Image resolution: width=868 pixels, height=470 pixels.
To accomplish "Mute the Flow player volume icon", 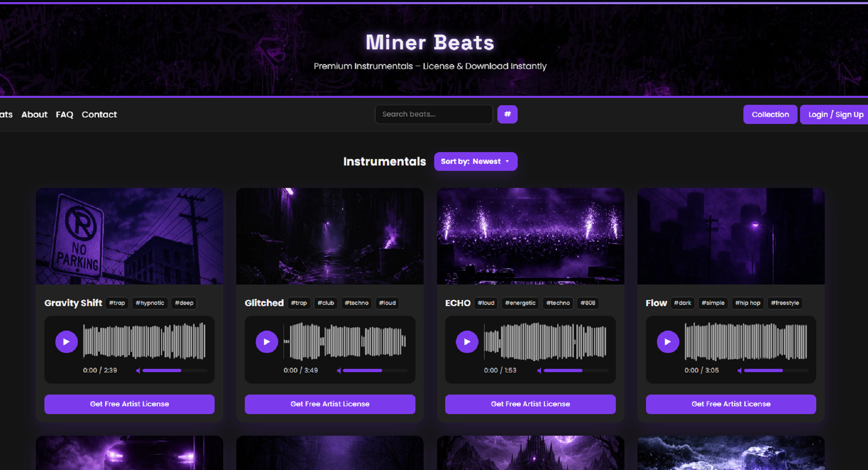I will tap(739, 371).
